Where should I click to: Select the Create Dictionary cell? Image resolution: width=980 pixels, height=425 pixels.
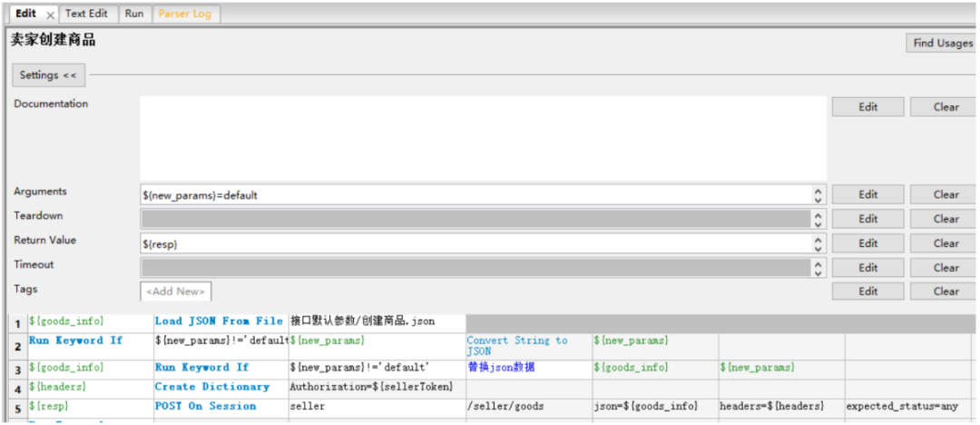220,388
